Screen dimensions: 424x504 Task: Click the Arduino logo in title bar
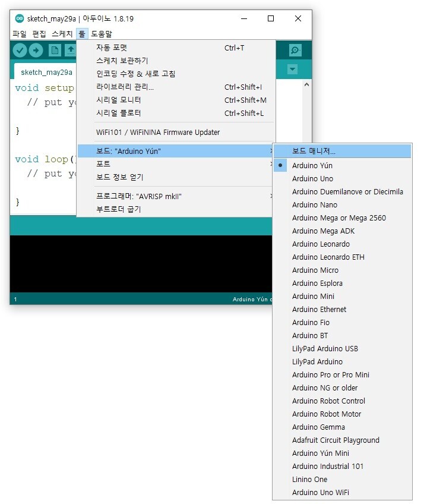pos(20,18)
